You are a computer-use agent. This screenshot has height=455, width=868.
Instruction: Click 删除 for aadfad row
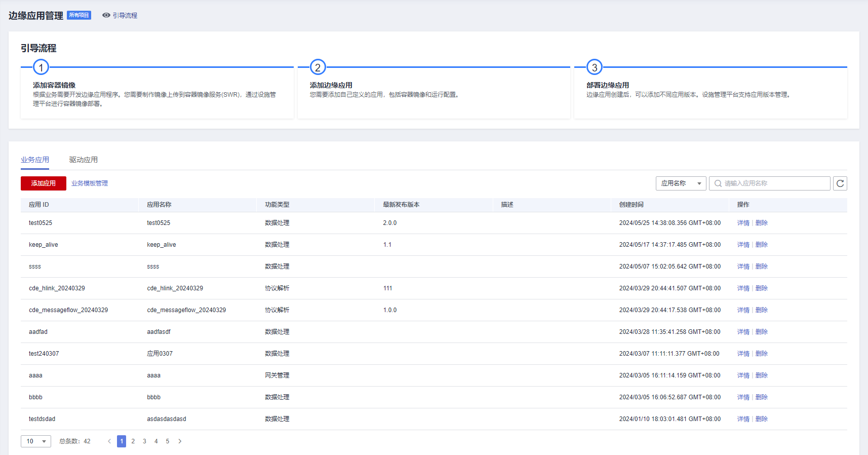[x=761, y=332]
